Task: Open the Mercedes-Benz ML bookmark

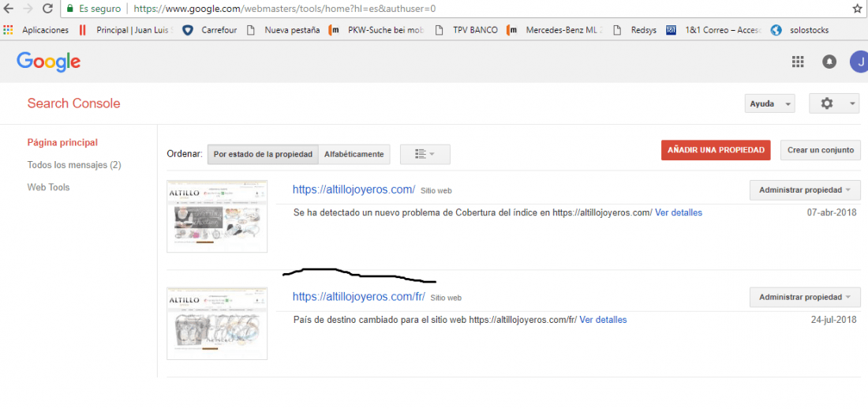Action: pos(556,30)
